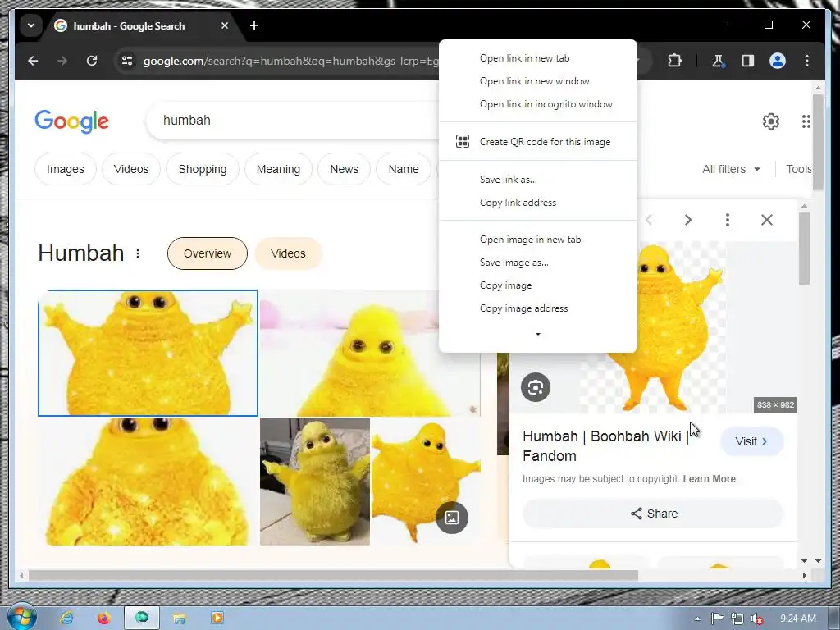This screenshot has height=630, width=840.
Task: Close the image preview panel
Action: pos(767,220)
